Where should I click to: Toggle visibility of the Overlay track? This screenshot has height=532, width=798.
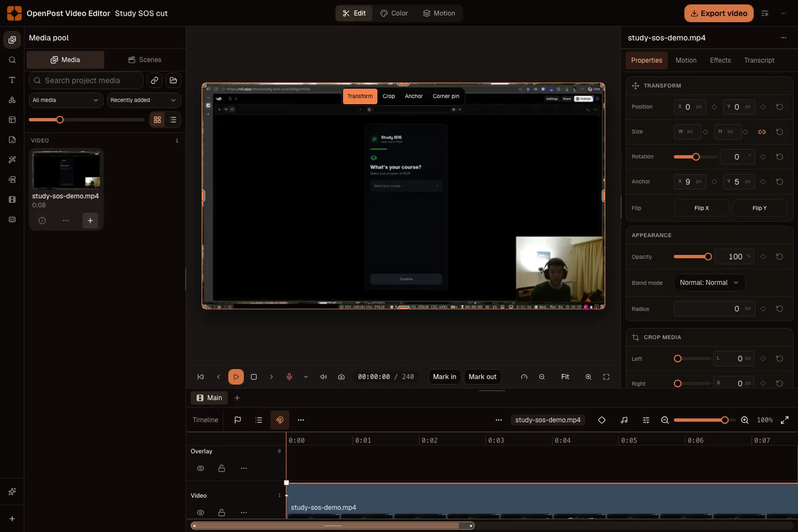[x=201, y=468]
